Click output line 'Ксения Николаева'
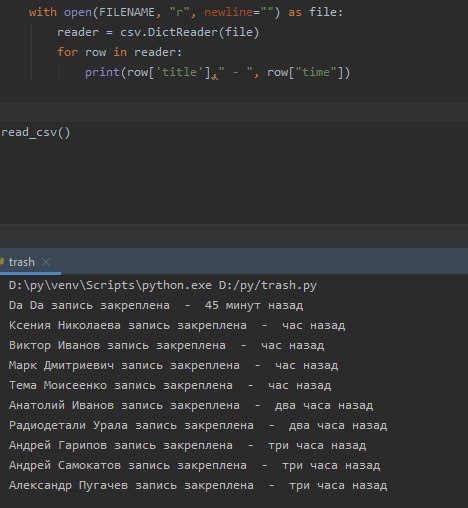468x508 pixels. click(x=177, y=325)
